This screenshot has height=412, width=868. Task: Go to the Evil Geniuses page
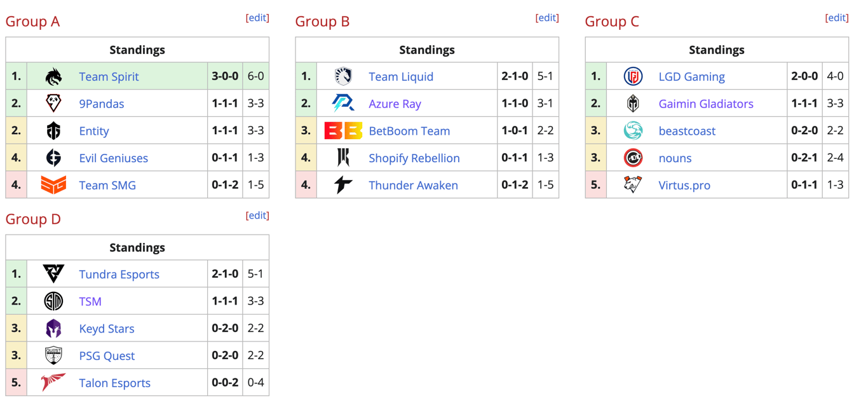[x=113, y=158]
